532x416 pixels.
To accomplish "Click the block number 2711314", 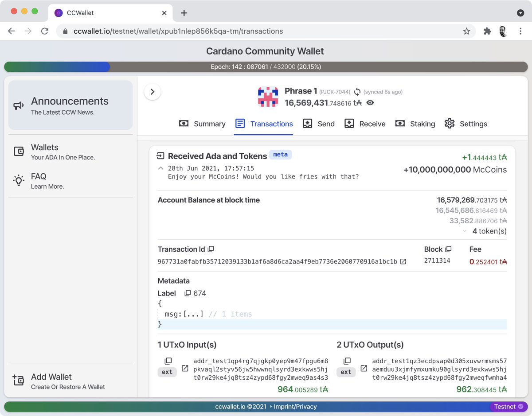I will pyautogui.click(x=437, y=260).
